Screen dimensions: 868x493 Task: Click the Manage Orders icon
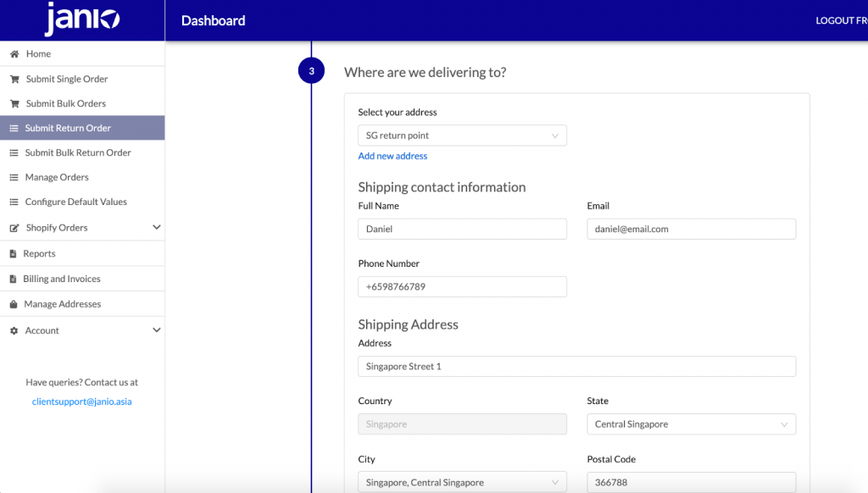tap(14, 177)
